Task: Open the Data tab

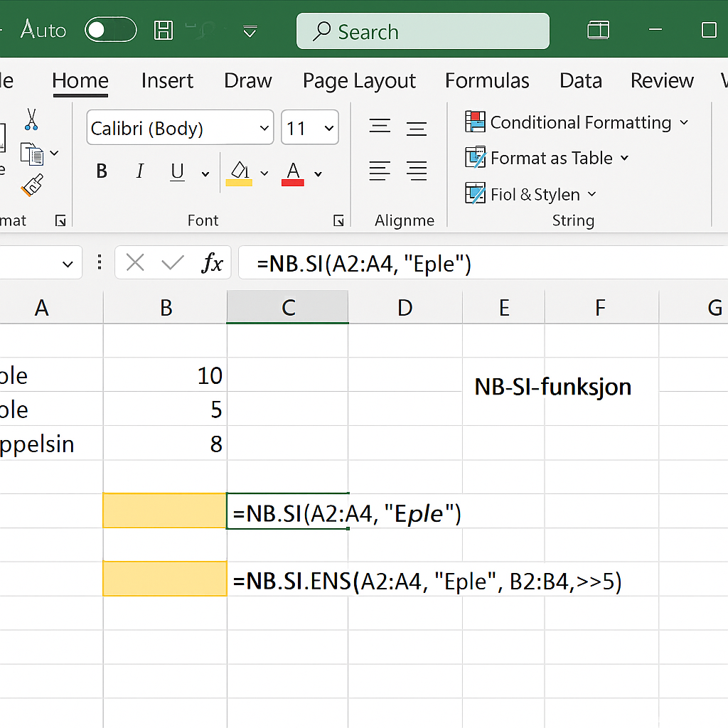Action: 580,81
